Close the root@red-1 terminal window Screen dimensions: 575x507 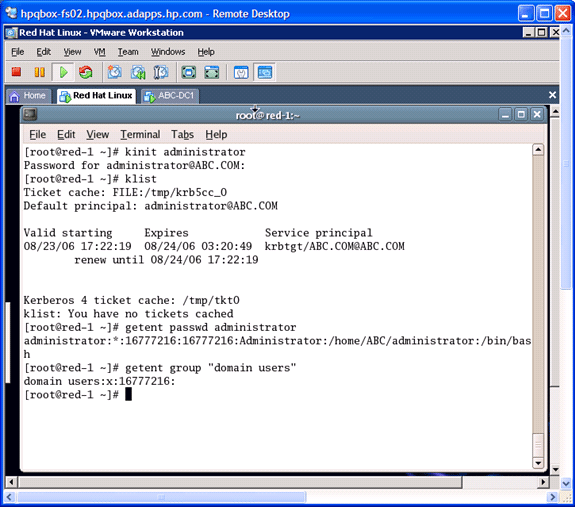click(x=537, y=115)
